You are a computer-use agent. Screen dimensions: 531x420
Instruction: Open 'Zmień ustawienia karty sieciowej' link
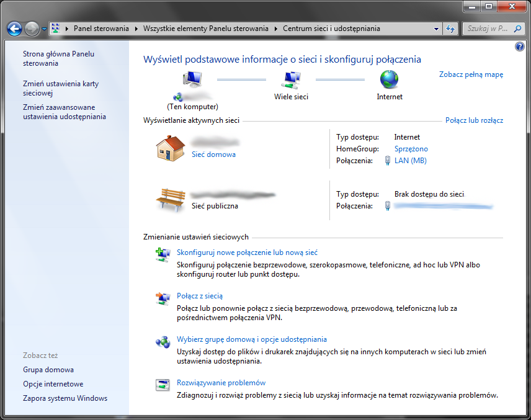coord(60,88)
